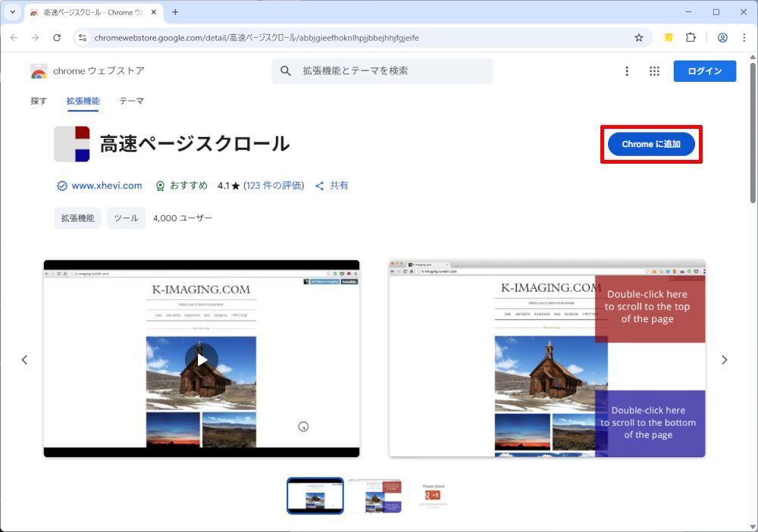This screenshot has height=532, width=758.
Task: Click the 4,000 ユーザー user count
Action: tap(183, 218)
